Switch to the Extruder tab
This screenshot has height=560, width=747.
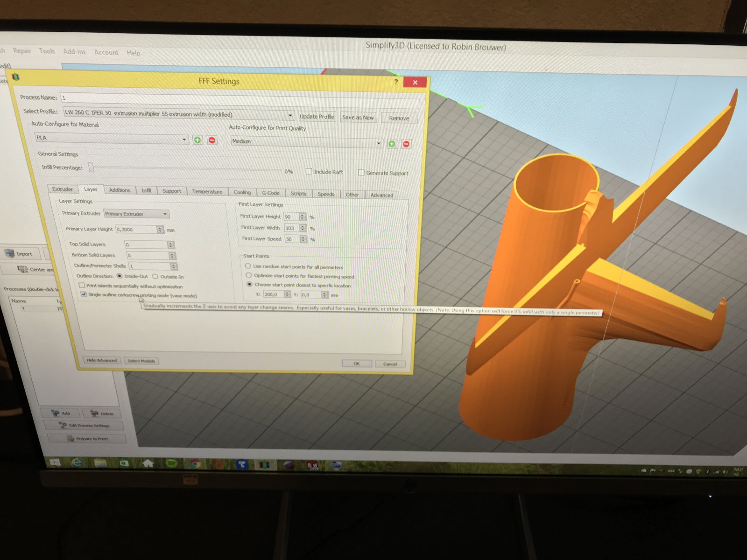coord(63,189)
